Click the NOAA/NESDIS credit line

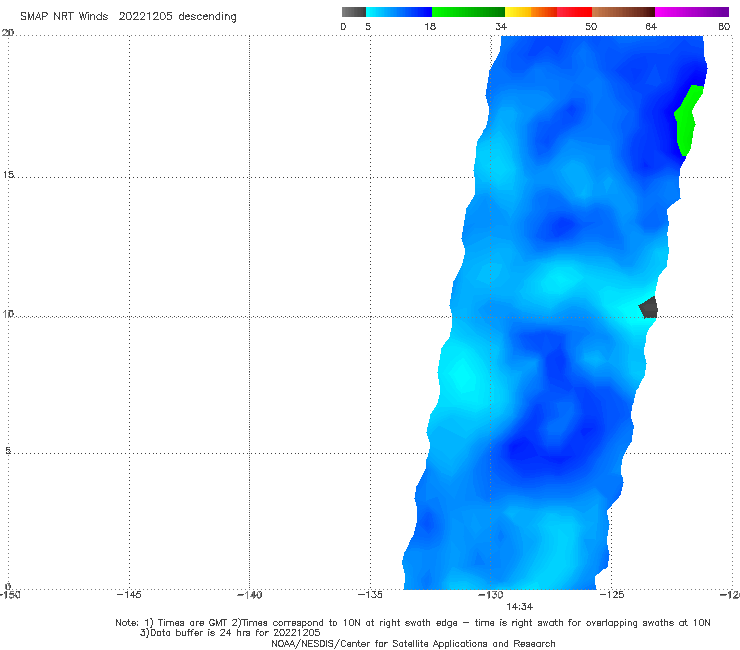413,643
